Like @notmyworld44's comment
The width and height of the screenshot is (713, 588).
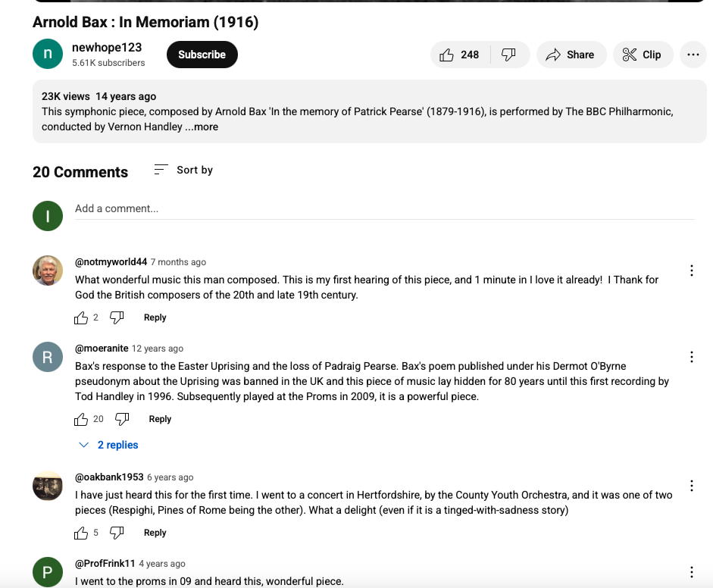[x=81, y=317]
